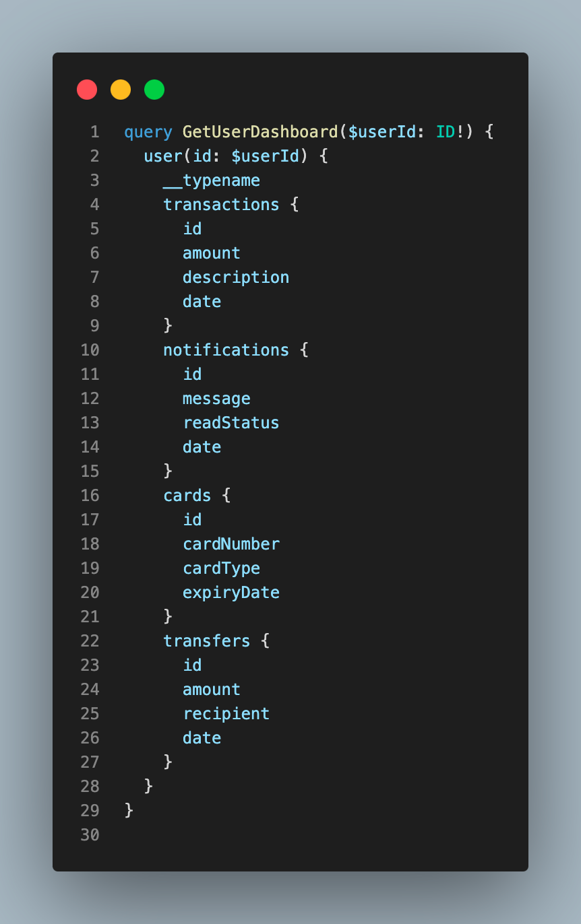This screenshot has width=581, height=924.
Task: Click the cardType field
Action: coord(221,568)
